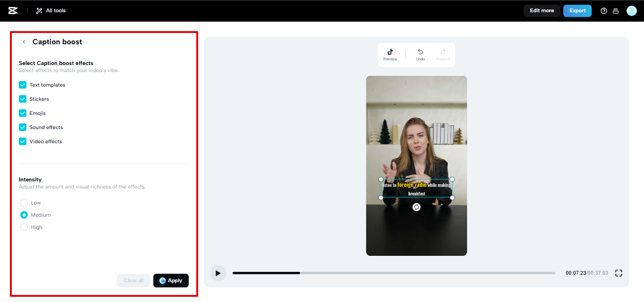The width and height of the screenshot is (644, 302).
Task: Open the Help icon in the top bar
Action: (x=603, y=10)
